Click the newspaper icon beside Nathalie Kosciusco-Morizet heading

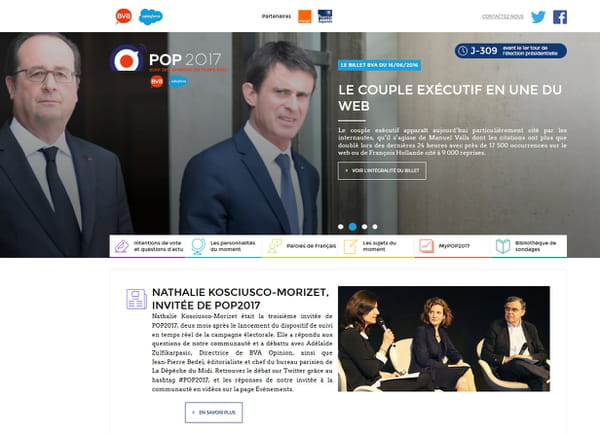click(x=137, y=299)
